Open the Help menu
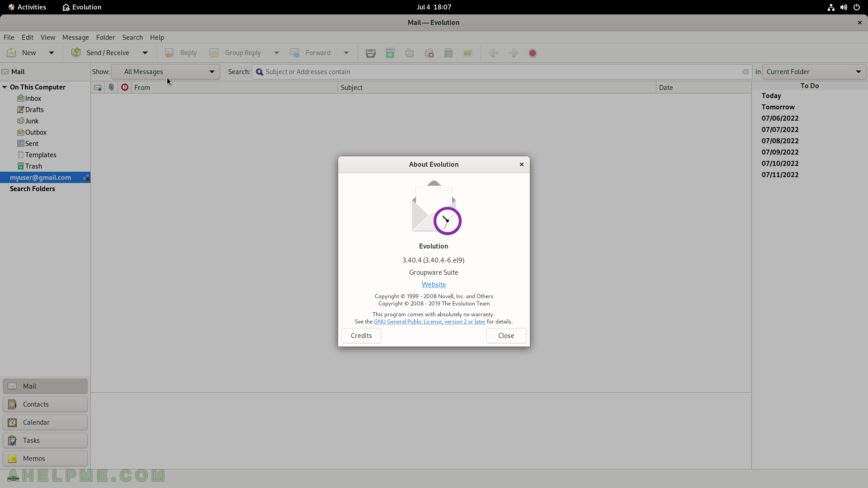This screenshot has height=488, width=868. point(157,38)
